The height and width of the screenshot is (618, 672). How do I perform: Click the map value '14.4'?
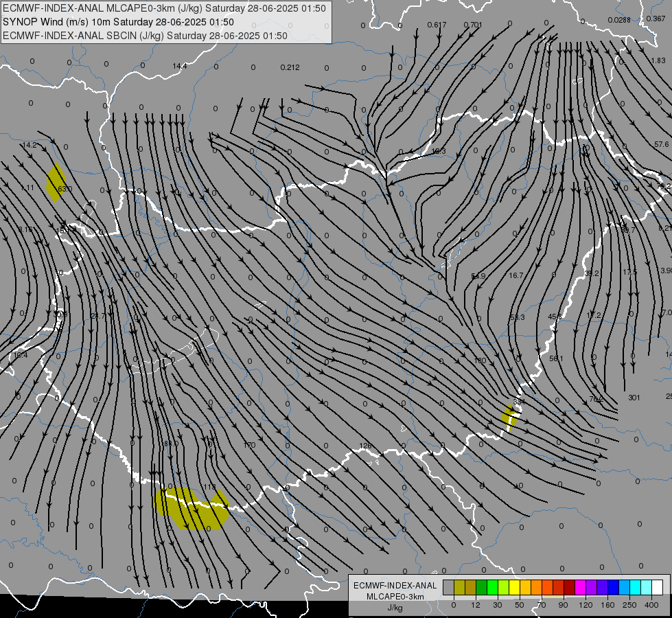click(x=180, y=66)
